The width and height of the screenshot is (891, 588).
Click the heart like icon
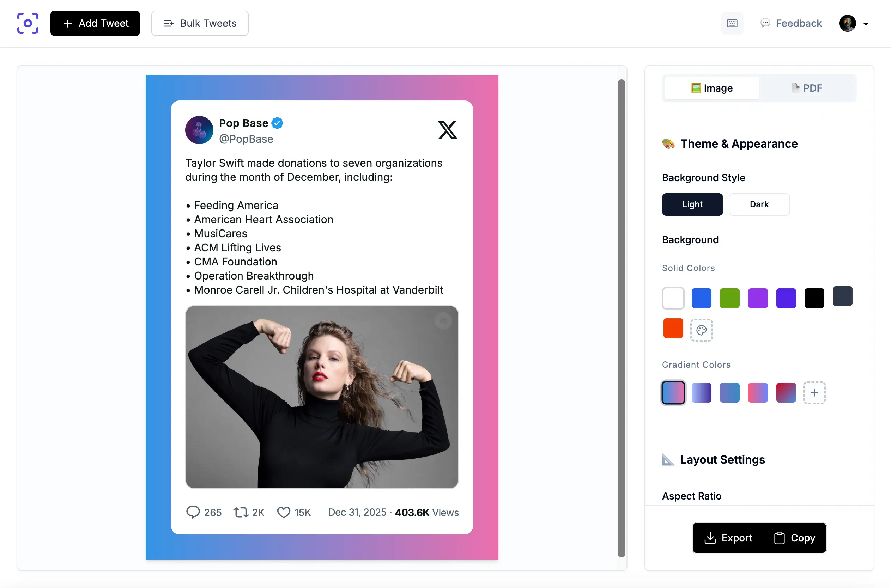[x=284, y=512]
